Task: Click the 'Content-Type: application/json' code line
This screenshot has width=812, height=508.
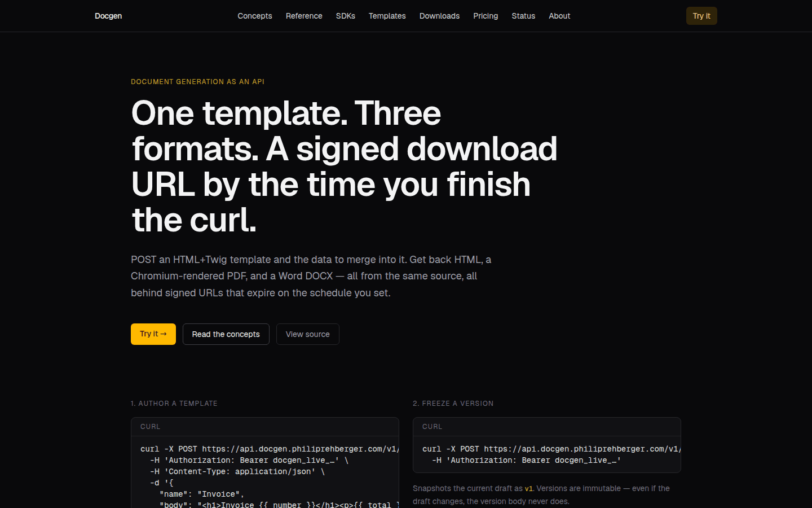Action: 237,471
